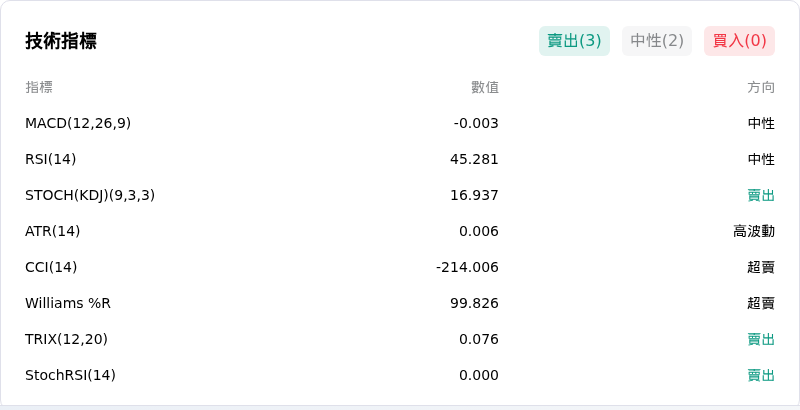This screenshot has height=410, width=800.
Task: Click the Williams %R value 99.826
Action: [474, 303]
